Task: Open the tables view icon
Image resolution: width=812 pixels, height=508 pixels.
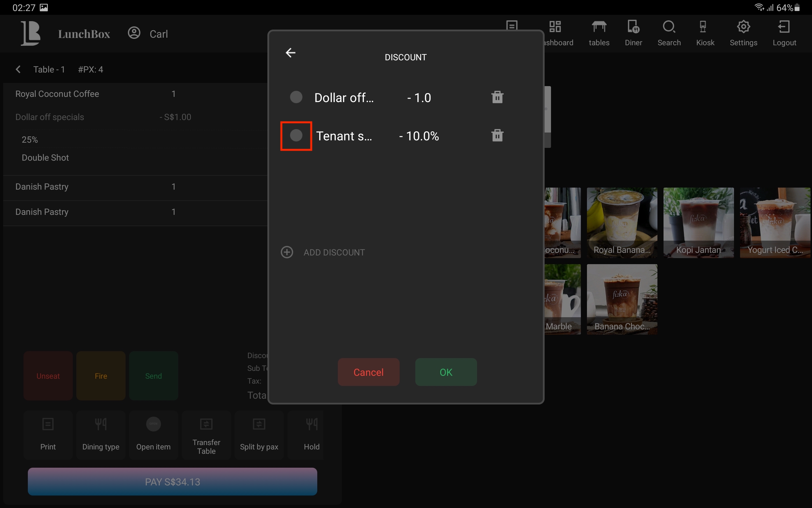Action: point(599,27)
